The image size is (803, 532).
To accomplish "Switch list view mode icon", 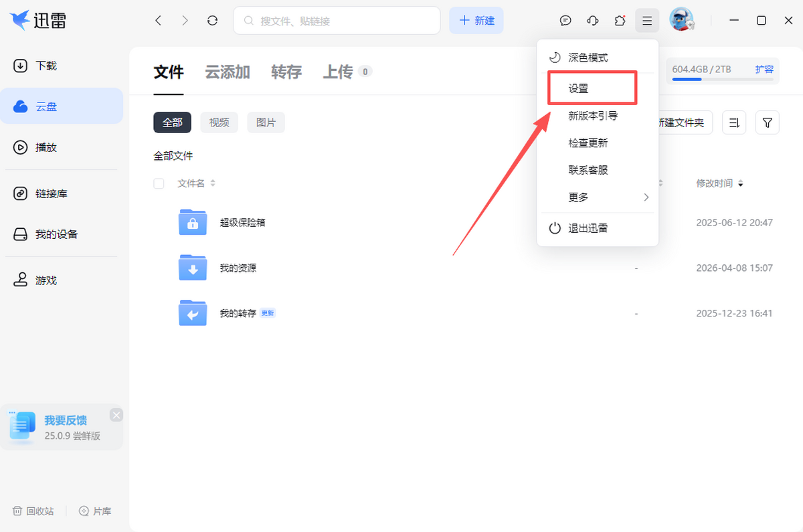I will [734, 122].
